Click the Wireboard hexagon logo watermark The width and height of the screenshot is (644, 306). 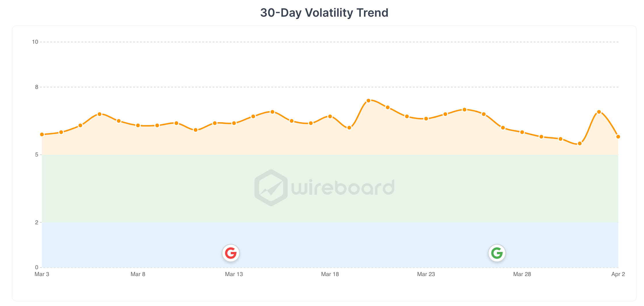click(x=271, y=188)
